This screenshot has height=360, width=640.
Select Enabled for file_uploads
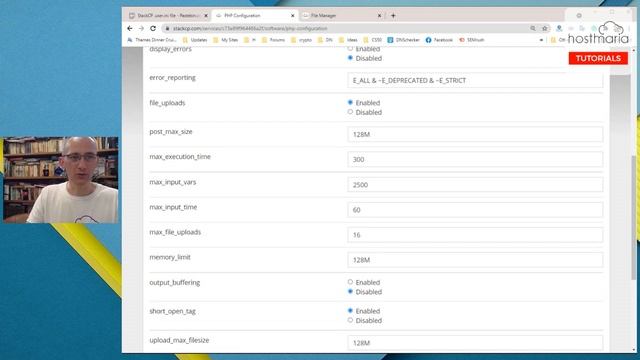(x=350, y=102)
